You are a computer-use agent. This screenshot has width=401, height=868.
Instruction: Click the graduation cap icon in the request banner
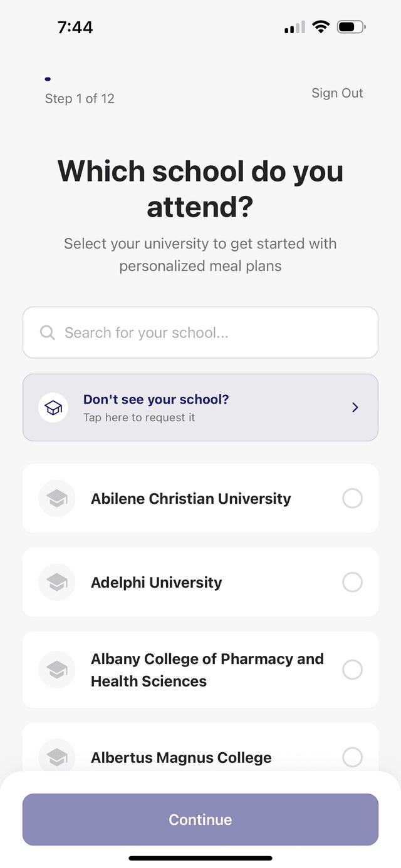pyautogui.click(x=53, y=407)
